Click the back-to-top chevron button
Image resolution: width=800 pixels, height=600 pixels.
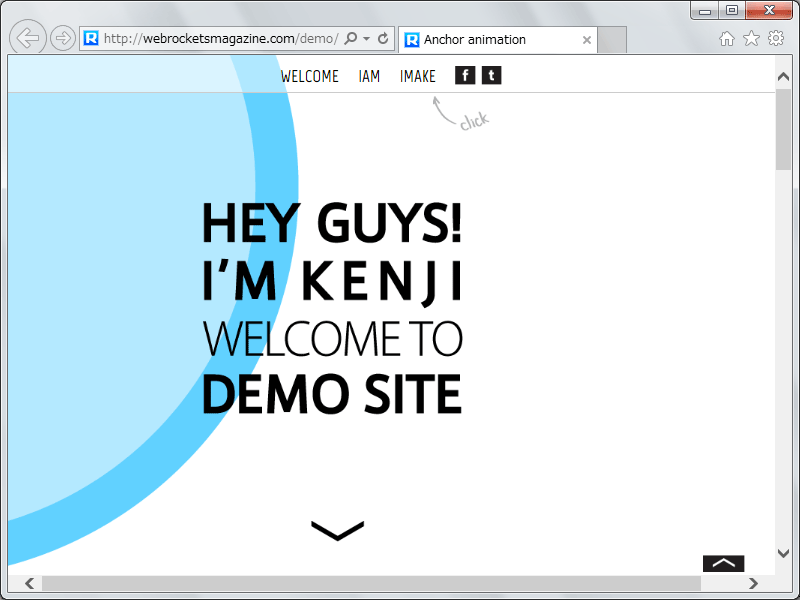point(722,565)
